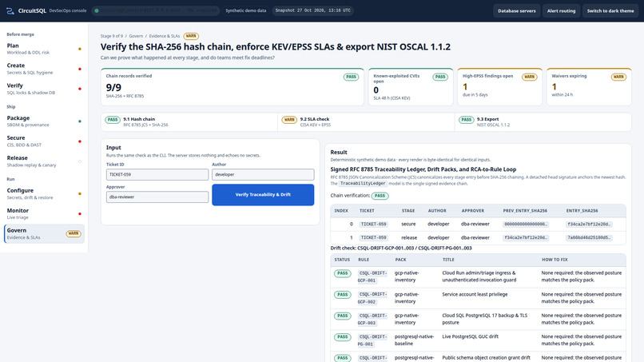Viewport: 644px width, 362px height.
Task: Open the Verify stage in sidebar
Action: 44,89
